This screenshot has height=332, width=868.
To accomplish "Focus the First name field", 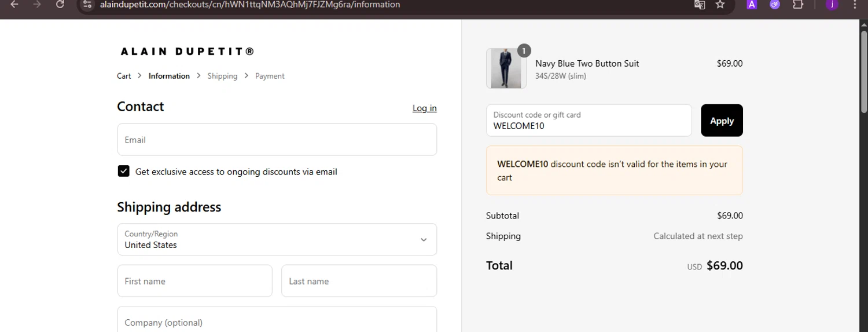I will pos(194,281).
